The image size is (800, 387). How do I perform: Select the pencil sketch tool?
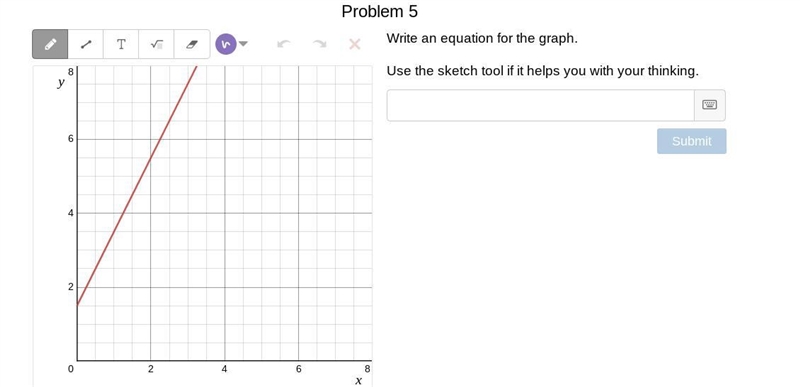[x=50, y=44]
